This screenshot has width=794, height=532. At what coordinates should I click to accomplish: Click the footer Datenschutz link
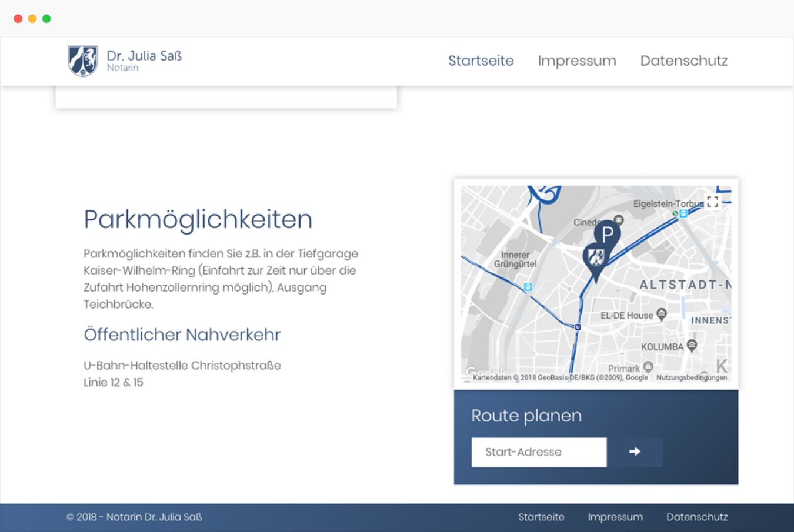pos(696,517)
